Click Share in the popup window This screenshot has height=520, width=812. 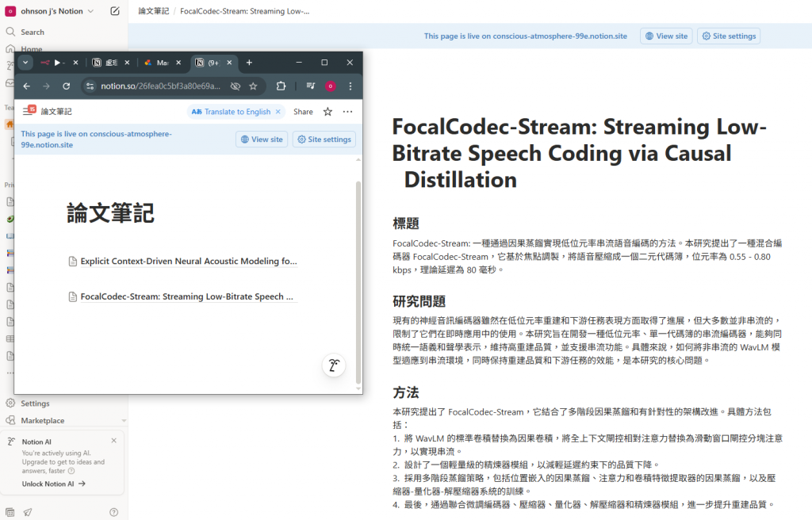303,111
